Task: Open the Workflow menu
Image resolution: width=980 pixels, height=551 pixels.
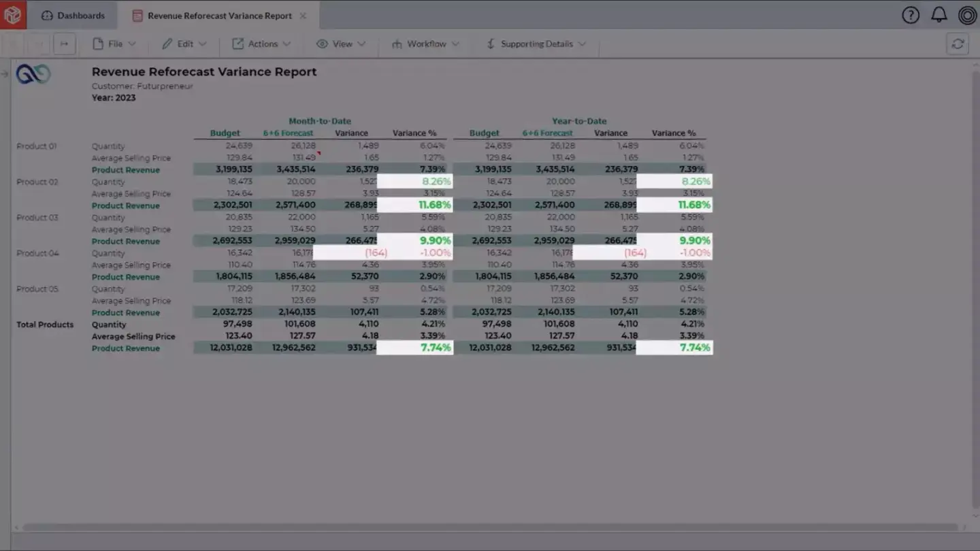Action: click(425, 44)
